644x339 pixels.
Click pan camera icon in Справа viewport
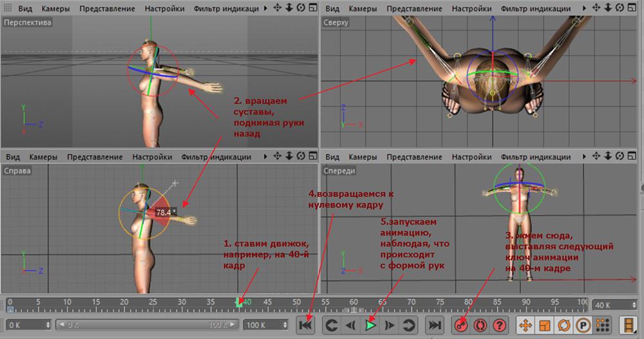click(x=277, y=156)
